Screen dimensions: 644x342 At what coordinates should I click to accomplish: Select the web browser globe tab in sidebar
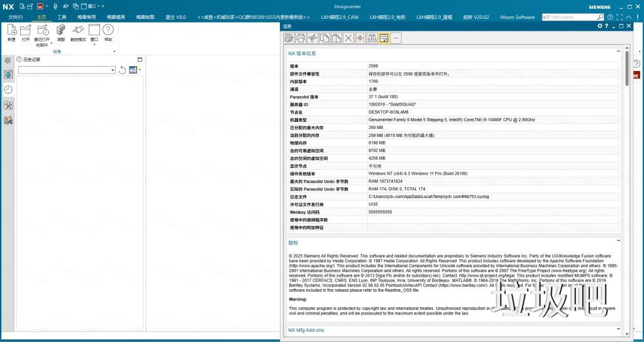(x=8, y=74)
